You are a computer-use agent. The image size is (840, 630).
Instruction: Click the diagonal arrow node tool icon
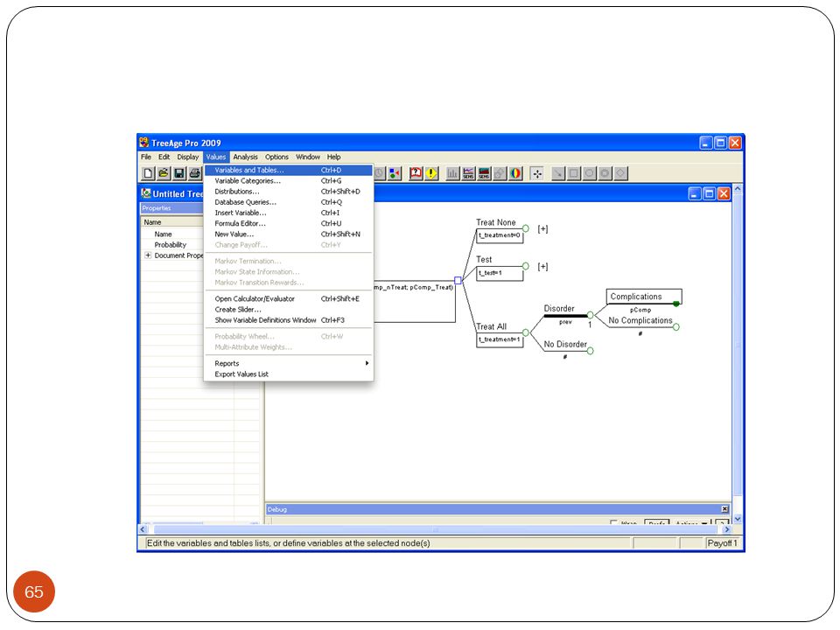558,173
